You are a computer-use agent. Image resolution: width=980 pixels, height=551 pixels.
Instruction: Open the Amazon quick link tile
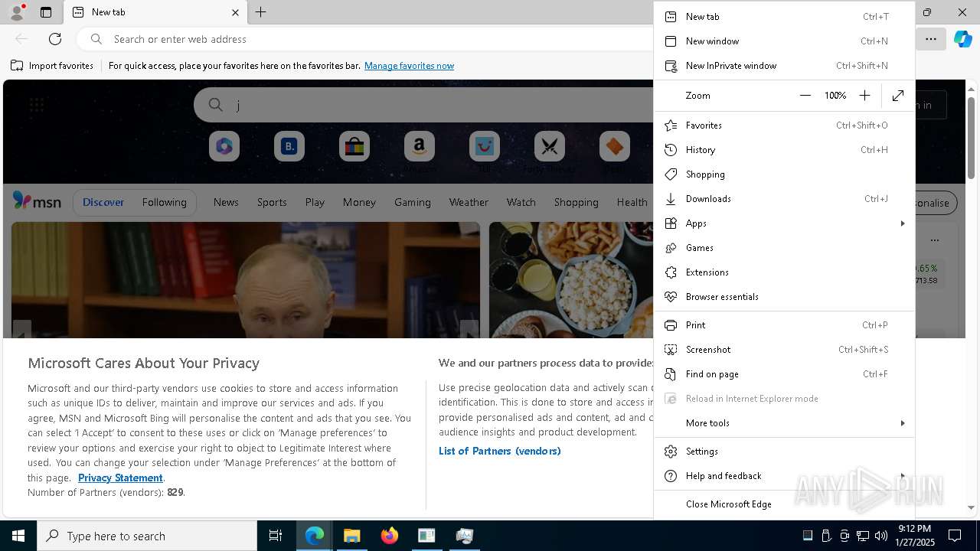click(420, 146)
